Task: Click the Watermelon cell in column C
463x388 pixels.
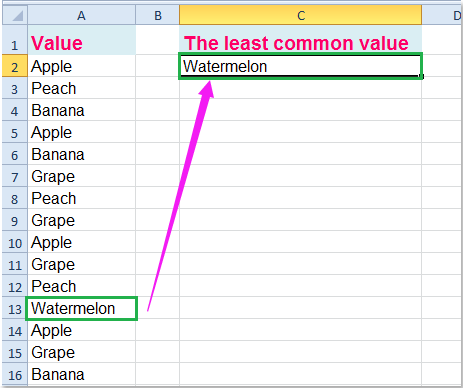Action: (x=301, y=66)
